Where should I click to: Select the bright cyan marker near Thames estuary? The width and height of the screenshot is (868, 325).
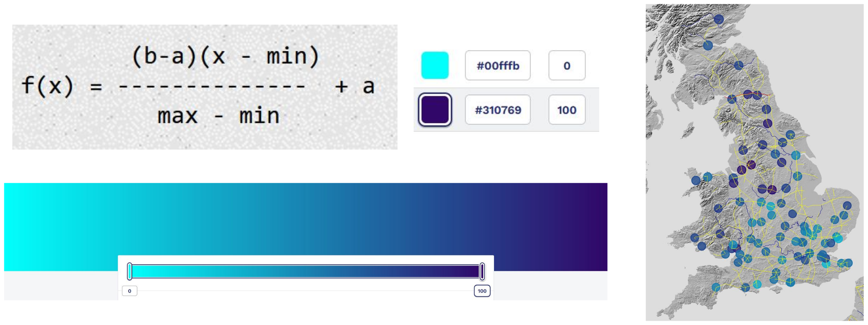837,237
